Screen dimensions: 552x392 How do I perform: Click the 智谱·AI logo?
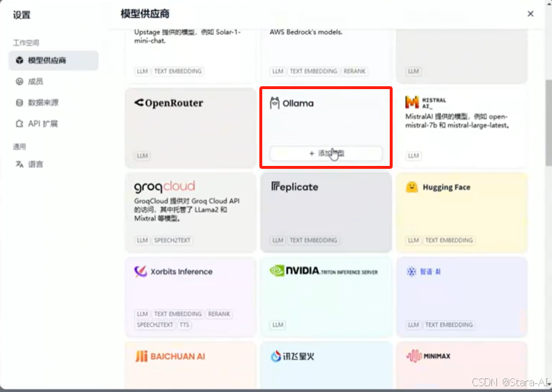(424, 272)
